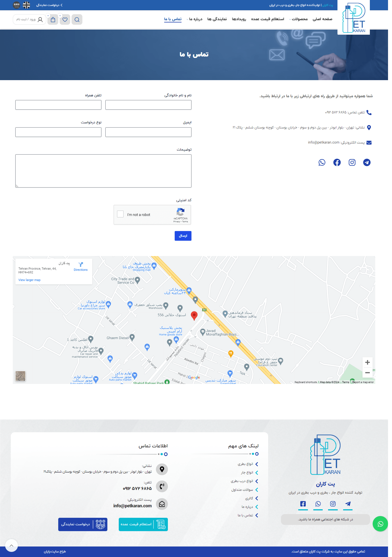Open reCAPTCHA Privacy link
This screenshot has height=557, width=392.
(177, 222)
